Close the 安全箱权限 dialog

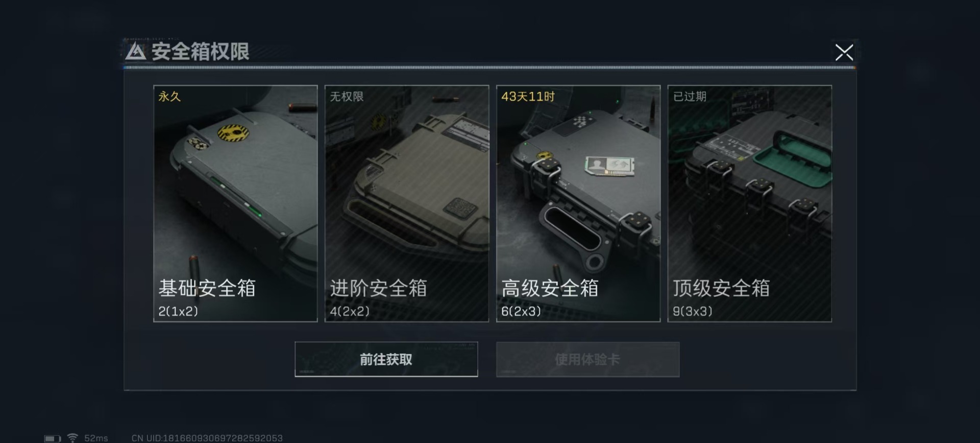tap(844, 52)
